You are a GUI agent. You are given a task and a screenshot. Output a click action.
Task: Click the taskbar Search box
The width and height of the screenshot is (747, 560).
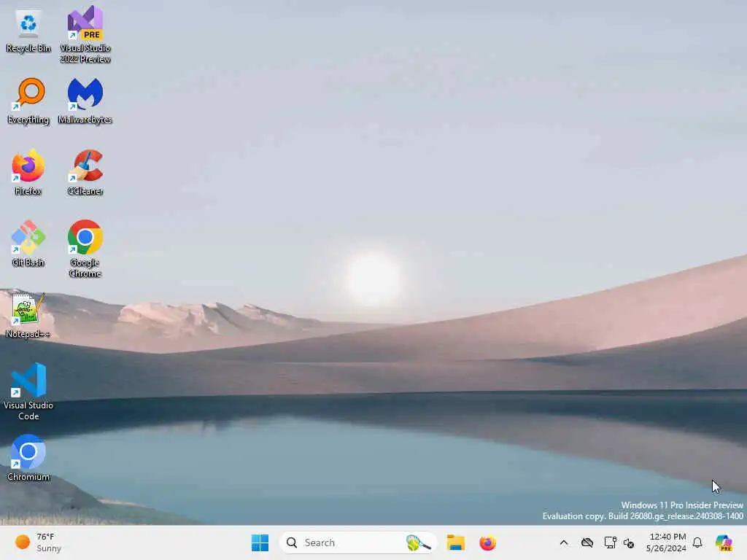pos(357,542)
